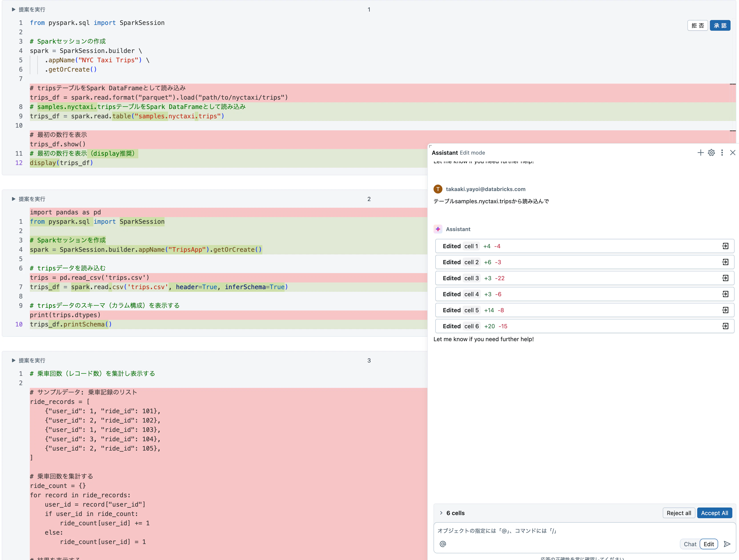Image resolution: width=739 pixels, height=560 pixels.
Task: Open the Assistant kebab menu
Action: coord(722,153)
